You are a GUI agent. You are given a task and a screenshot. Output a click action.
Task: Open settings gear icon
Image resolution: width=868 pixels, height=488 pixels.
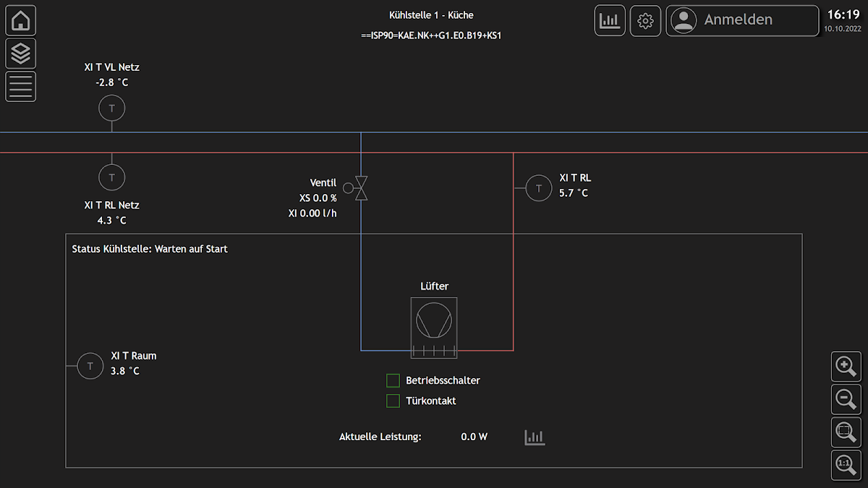(645, 20)
